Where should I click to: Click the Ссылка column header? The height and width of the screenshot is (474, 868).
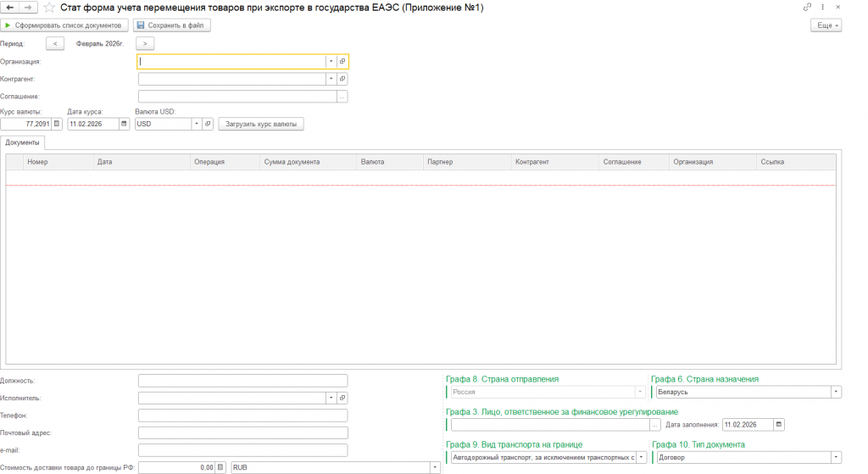[x=796, y=162]
